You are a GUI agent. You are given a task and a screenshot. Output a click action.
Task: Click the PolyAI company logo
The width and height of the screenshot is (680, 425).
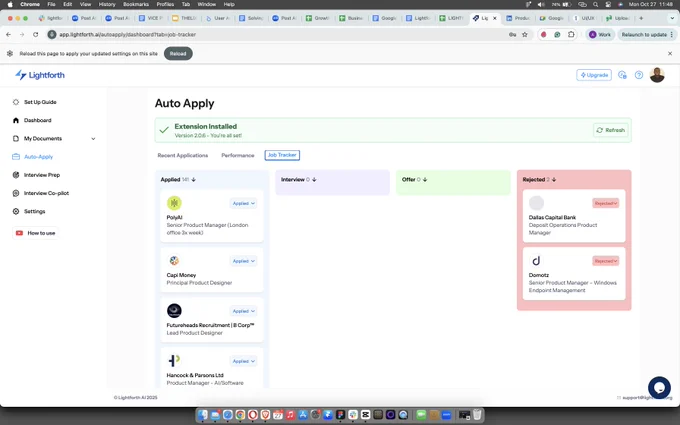coord(174,203)
